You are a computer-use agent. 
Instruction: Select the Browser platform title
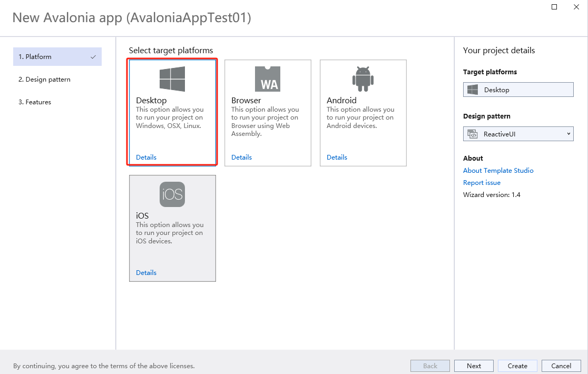point(246,101)
